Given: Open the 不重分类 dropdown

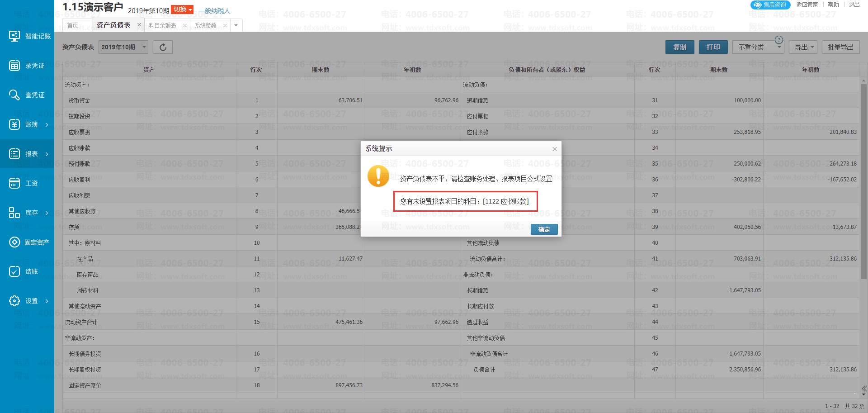Looking at the screenshot, I should point(760,47).
